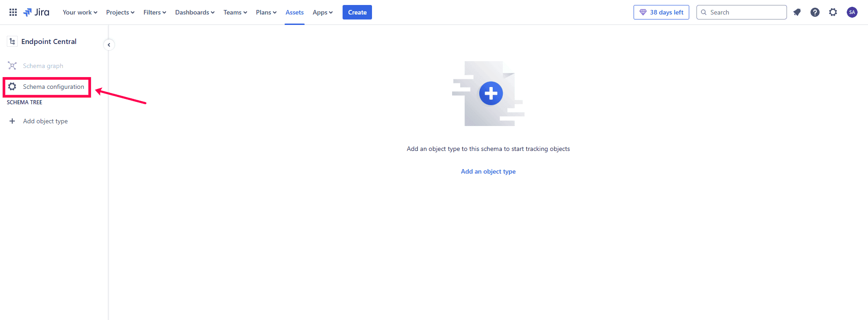
Task: Open the SA profile avatar
Action: coord(852,12)
